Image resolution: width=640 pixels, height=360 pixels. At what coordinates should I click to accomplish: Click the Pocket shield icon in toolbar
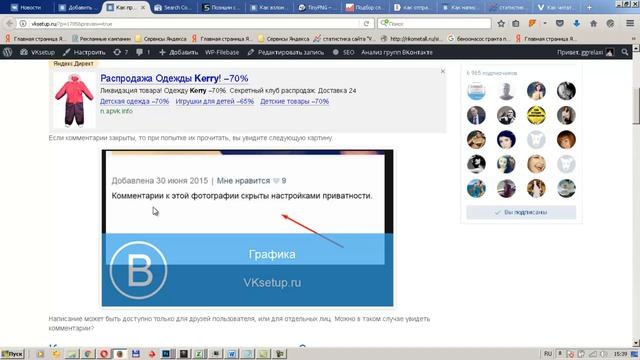[x=560, y=24]
